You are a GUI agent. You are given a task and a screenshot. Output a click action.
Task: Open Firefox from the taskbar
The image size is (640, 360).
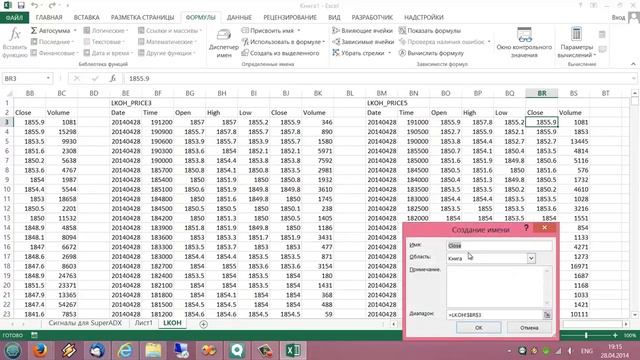(40, 351)
